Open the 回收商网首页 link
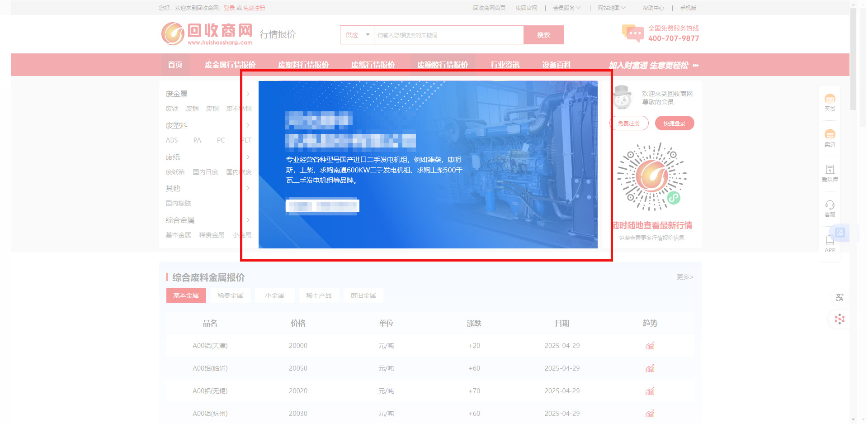The image size is (868, 424). pos(489,8)
